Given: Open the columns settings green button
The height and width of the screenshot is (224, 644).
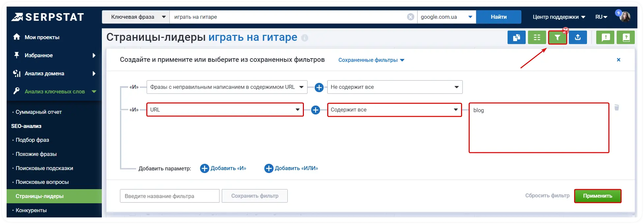Looking at the screenshot, I should click(537, 37).
